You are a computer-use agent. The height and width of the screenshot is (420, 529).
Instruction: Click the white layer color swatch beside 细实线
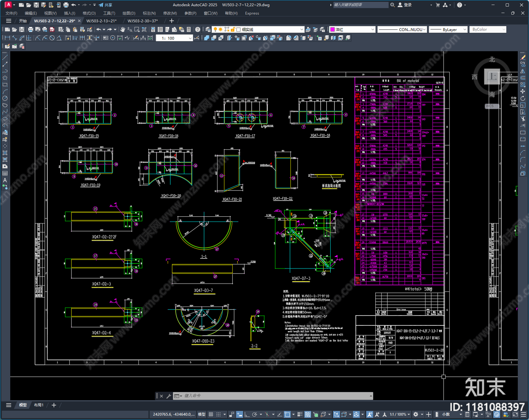pos(238,29)
